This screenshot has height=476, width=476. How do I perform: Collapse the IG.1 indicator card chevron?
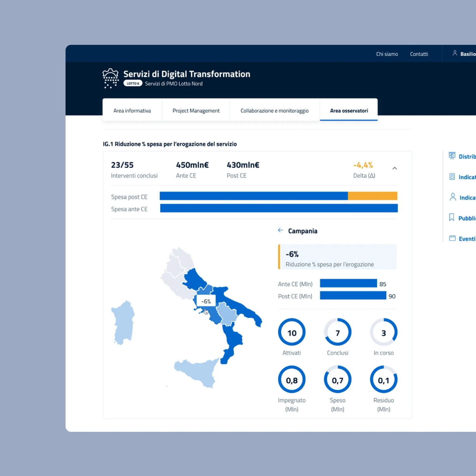coord(395,168)
